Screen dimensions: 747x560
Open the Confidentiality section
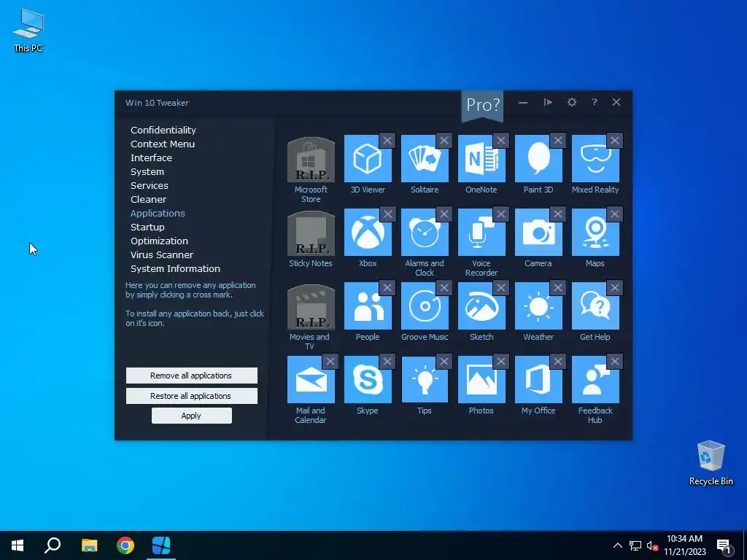point(163,130)
